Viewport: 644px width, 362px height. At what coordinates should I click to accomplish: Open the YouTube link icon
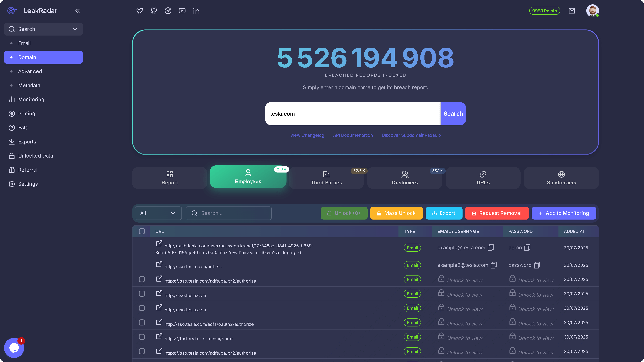point(182,11)
